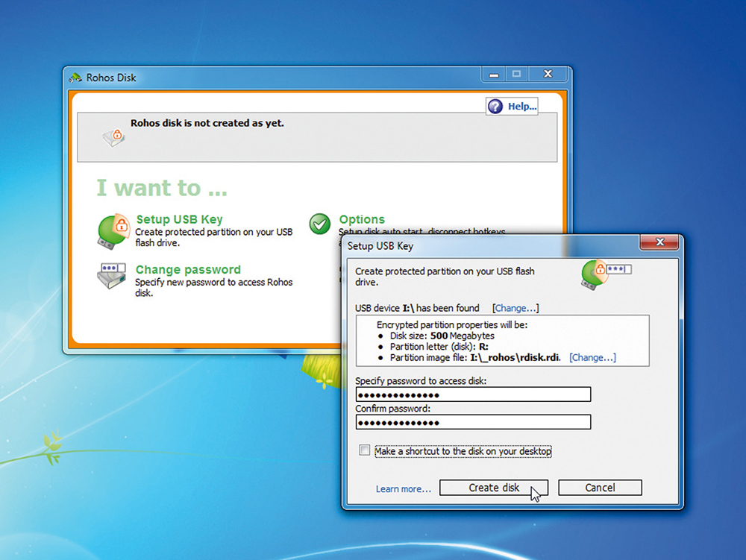Click 'Make a shortcut to the disk' label

[x=463, y=450]
